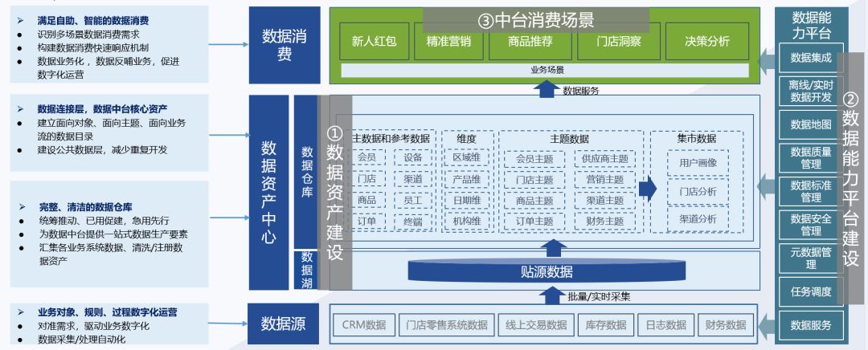Click the 任务调度 capability box
Image resolution: width=868 pixels, height=350 pixels.
click(811, 291)
